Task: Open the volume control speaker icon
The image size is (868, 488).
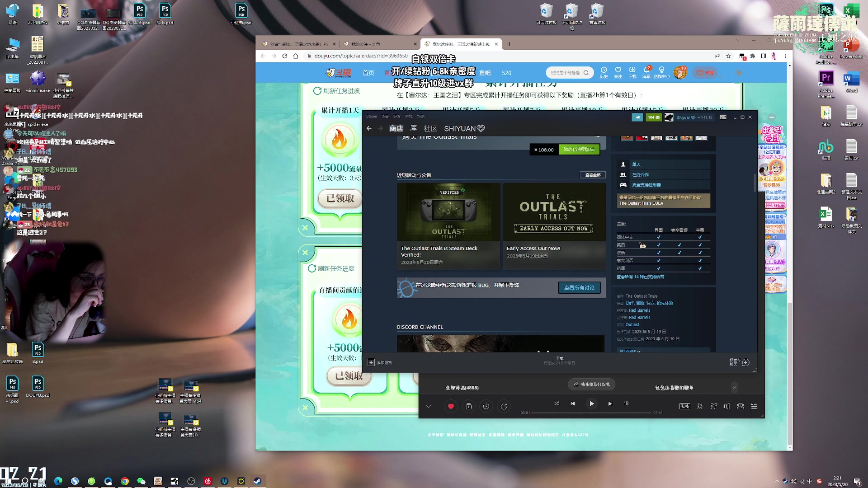Action: [x=727, y=406]
